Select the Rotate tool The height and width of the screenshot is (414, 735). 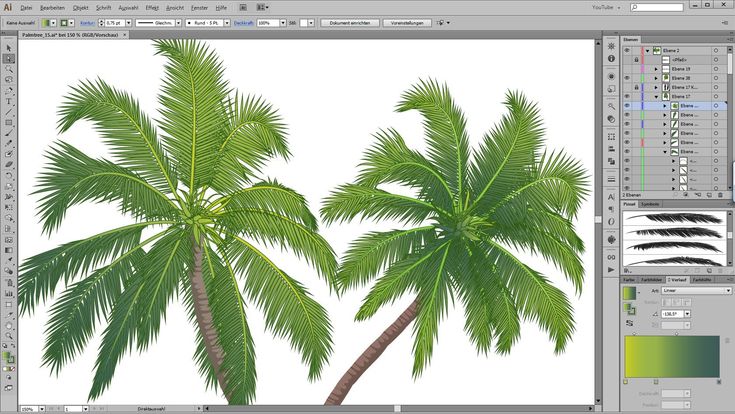click(9, 176)
